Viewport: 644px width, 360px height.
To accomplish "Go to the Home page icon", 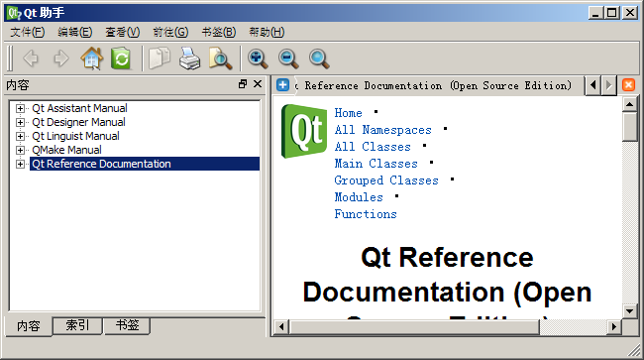I will 91,59.
